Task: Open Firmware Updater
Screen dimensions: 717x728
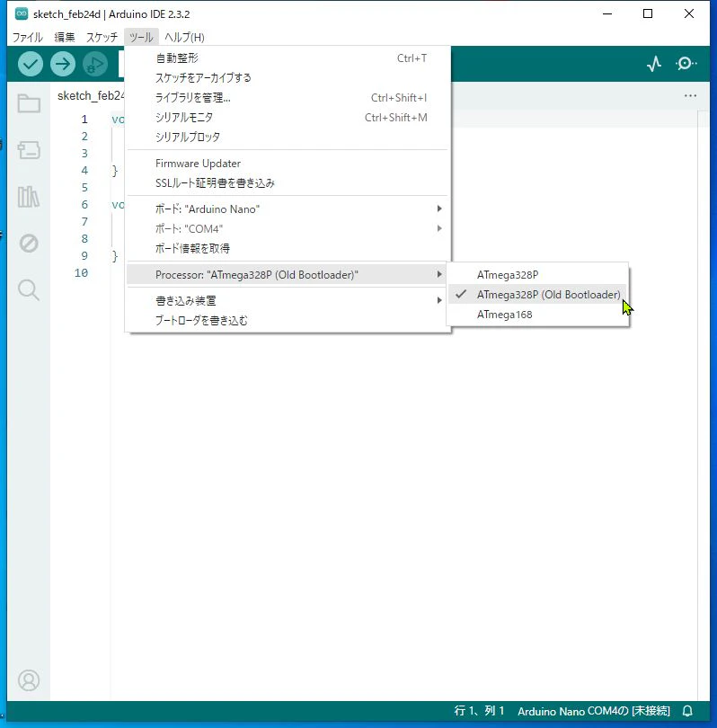Action: coord(288,164)
